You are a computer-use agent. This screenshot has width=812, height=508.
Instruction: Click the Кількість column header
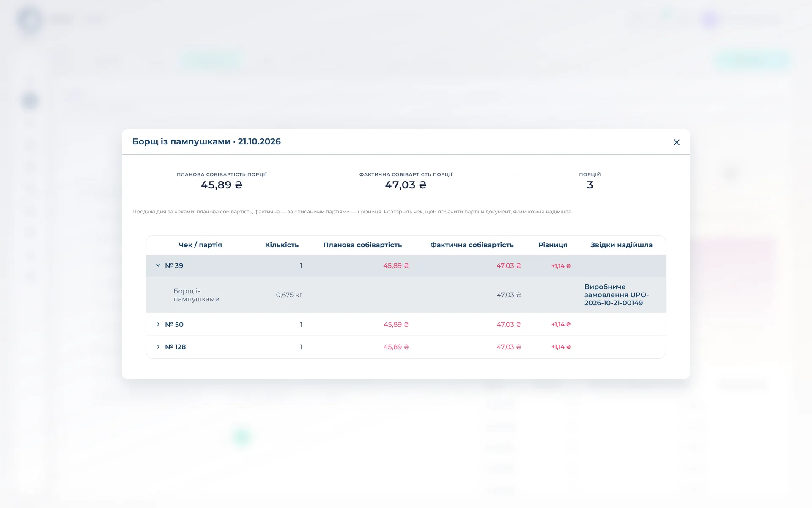(x=282, y=245)
